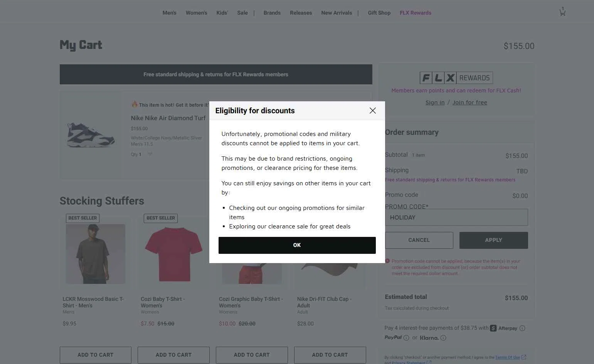The width and height of the screenshot is (594, 364).
Task: Apply the promo code
Action: click(x=493, y=240)
